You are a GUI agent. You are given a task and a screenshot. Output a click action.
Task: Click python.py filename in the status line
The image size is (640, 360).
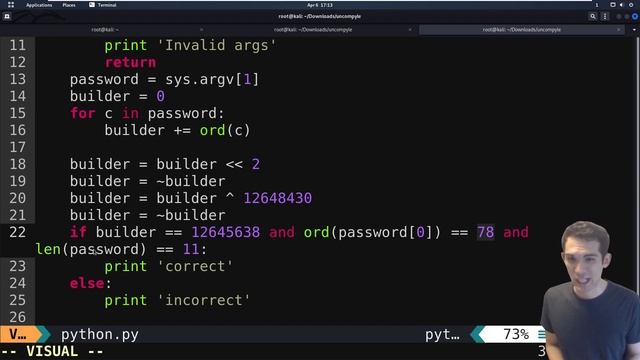click(100, 335)
